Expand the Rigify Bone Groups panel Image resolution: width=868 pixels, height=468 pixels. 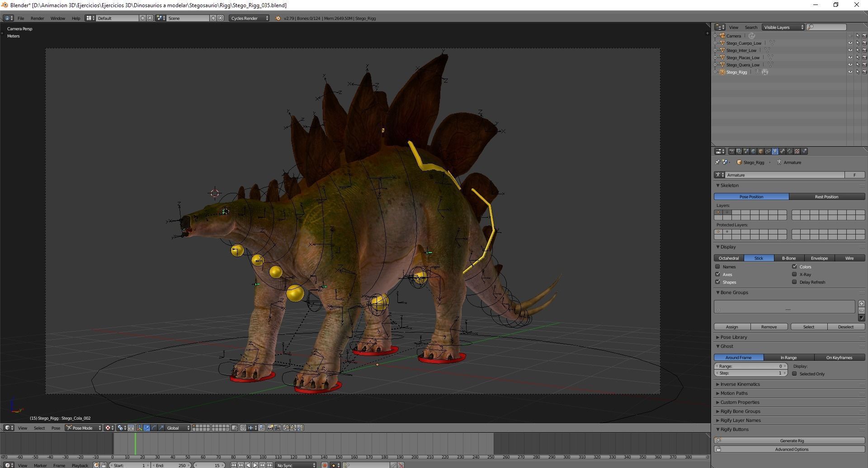(740, 412)
